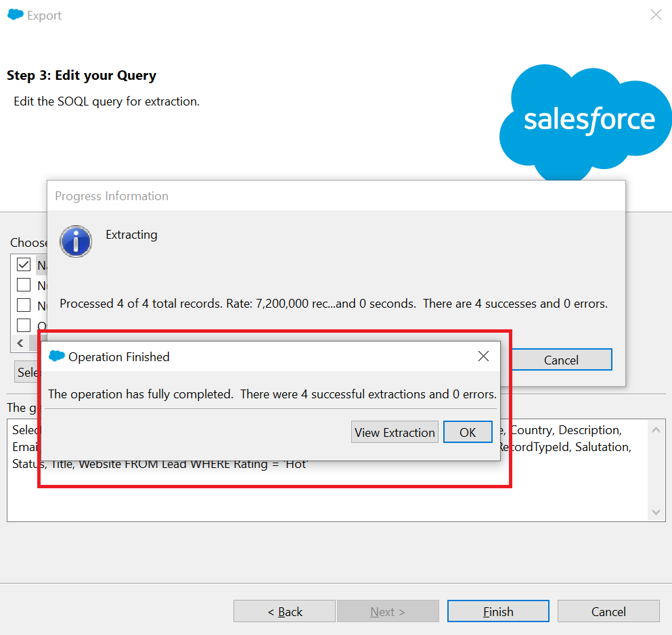Uncheck the first checked field checkbox
Image resolution: width=672 pixels, height=635 pixels.
click(24, 264)
